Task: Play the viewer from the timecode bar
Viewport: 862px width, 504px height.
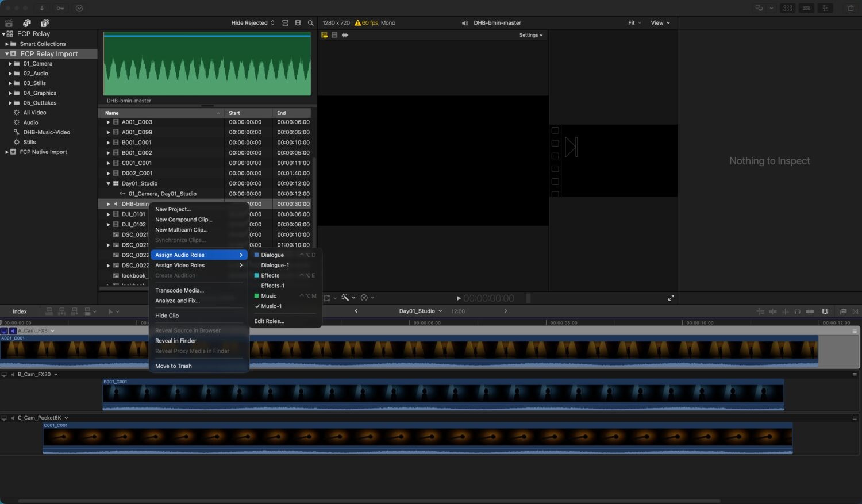Action: 459,298
